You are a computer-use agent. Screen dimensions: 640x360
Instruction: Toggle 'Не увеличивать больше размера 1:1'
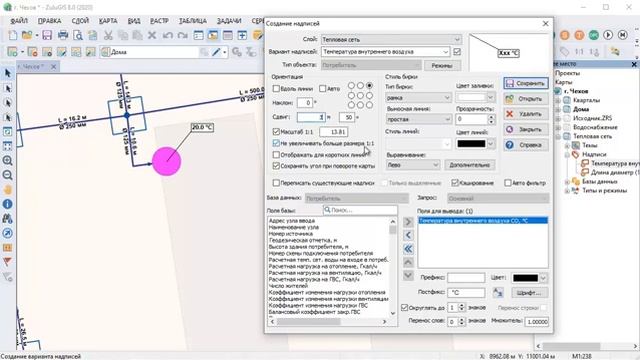pyautogui.click(x=276, y=143)
